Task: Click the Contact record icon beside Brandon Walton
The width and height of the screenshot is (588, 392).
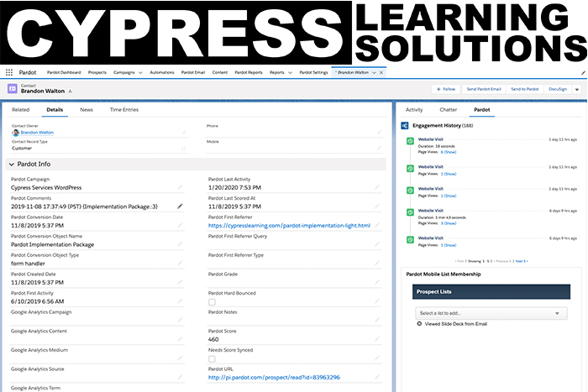Action: point(13,89)
